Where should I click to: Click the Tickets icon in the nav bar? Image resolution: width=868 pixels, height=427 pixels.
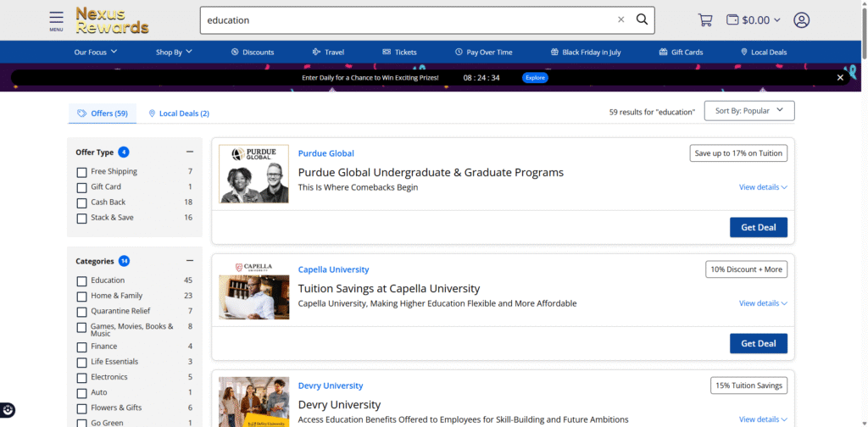(387, 52)
